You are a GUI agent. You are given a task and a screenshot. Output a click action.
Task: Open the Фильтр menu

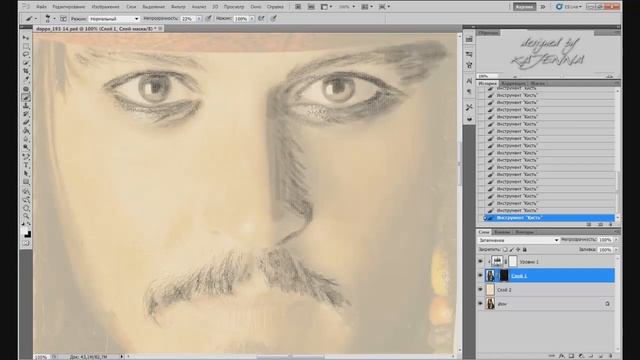coord(178,7)
